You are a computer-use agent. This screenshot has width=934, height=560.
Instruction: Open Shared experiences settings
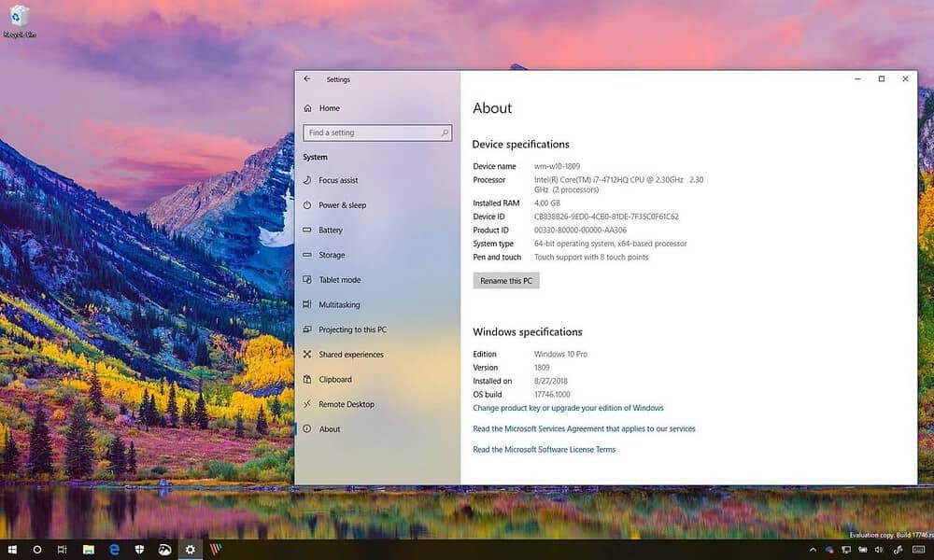pyautogui.click(x=308, y=355)
